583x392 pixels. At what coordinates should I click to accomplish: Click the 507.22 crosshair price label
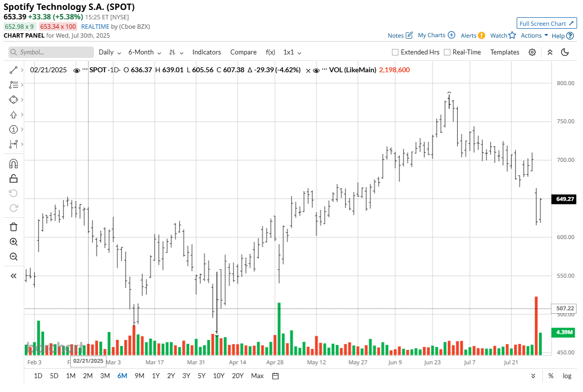click(x=564, y=308)
